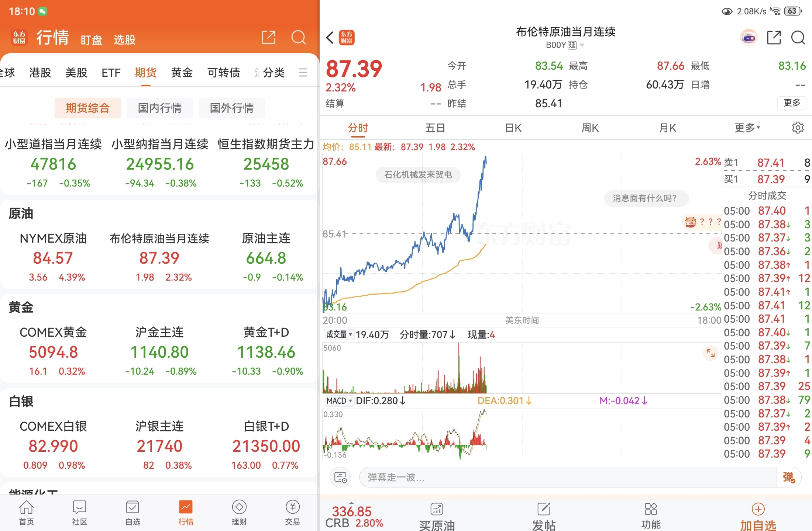The image size is (812, 531).
Task: Switch to the 日K chart tab
Action: (x=513, y=128)
